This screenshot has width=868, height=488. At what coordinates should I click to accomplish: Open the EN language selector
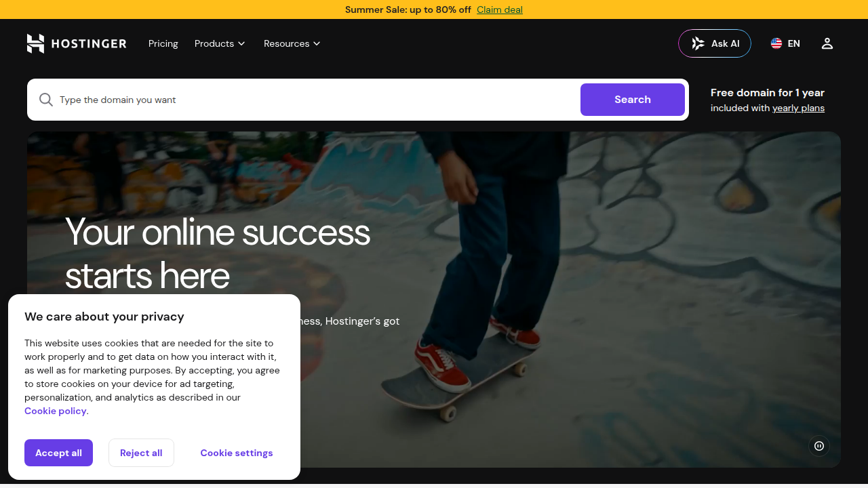tap(785, 43)
